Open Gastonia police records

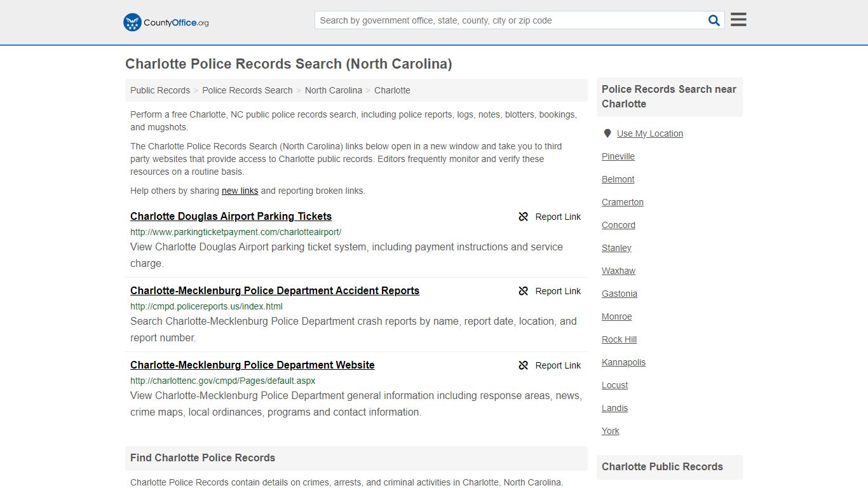click(620, 294)
